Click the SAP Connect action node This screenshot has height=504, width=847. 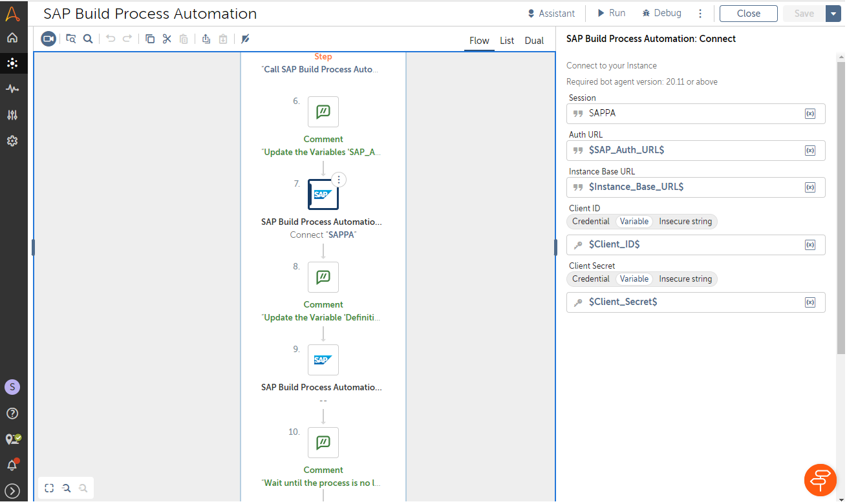click(323, 194)
